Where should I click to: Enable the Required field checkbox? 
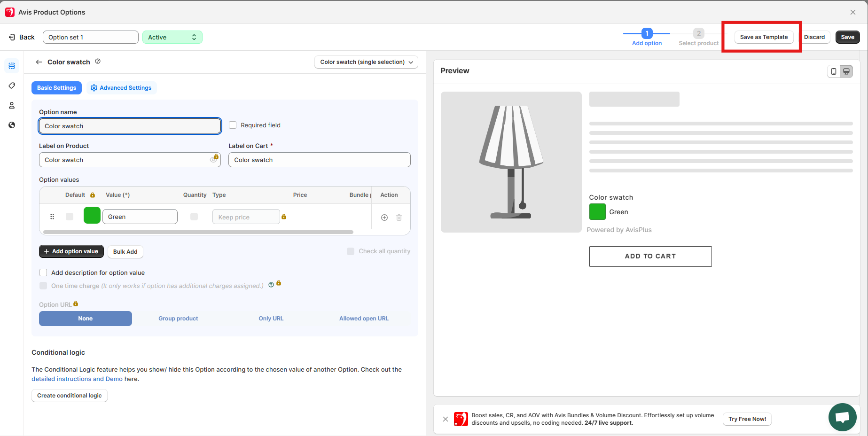(233, 125)
